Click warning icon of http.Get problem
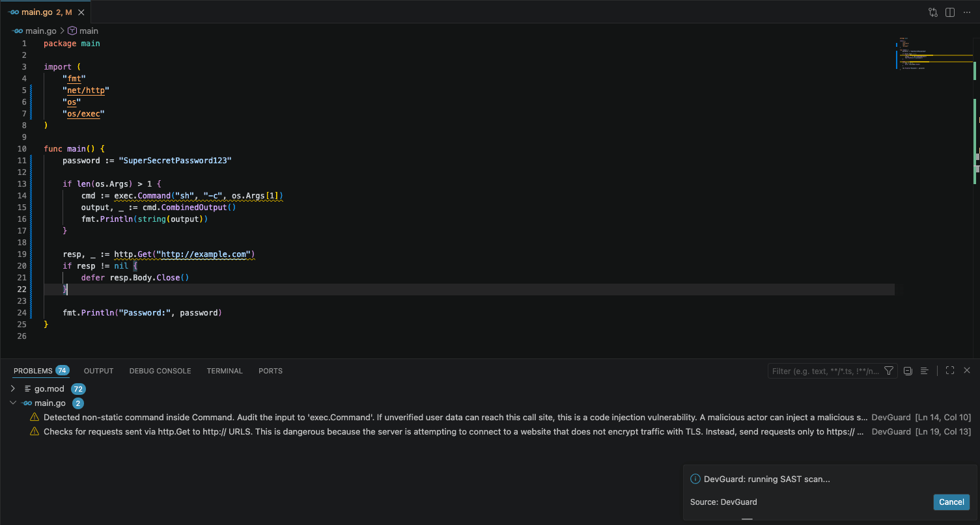980x525 pixels. tap(35, 431)
